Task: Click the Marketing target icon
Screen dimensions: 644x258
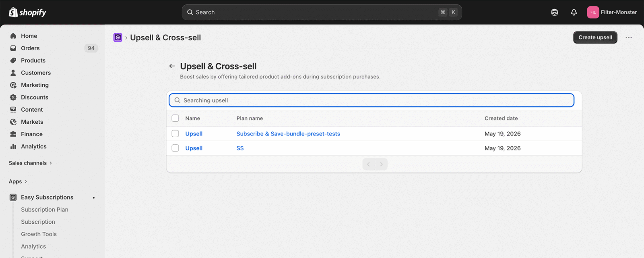Action: click(x=13, y=85)
